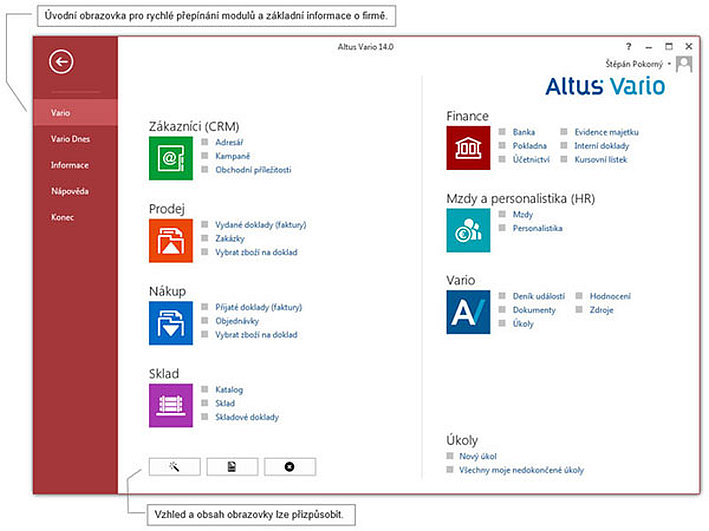Click the small square beside Zakázky
This screenshot has height=531, width=709.
tap(204, 238)
